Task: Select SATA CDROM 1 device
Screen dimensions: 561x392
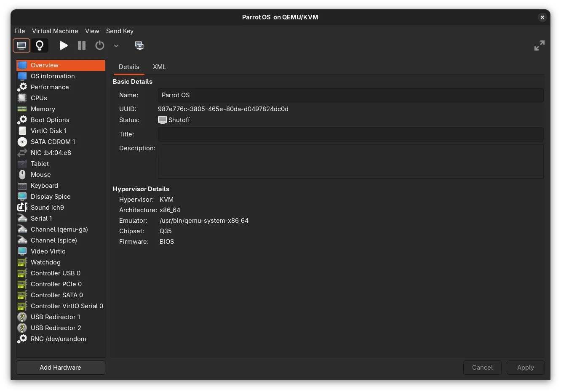Action: pyautogui.click(x=61, y=142)
